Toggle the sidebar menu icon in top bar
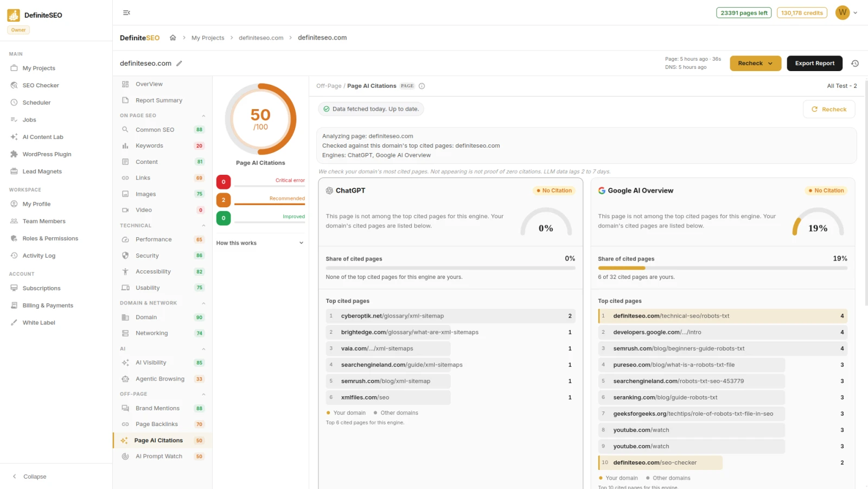 pyautogui.click(x=126, y=12)
